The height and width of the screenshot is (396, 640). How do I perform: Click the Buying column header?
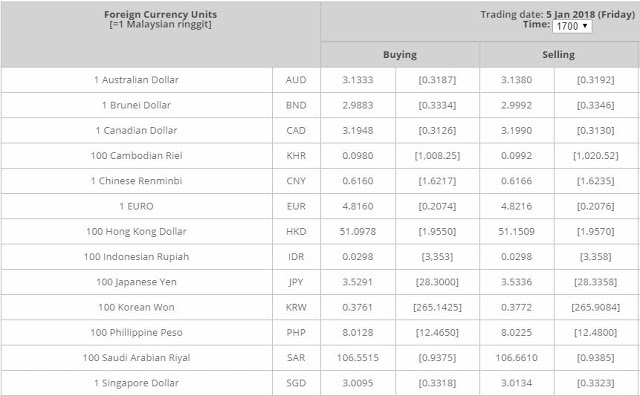tap(400, 55)
